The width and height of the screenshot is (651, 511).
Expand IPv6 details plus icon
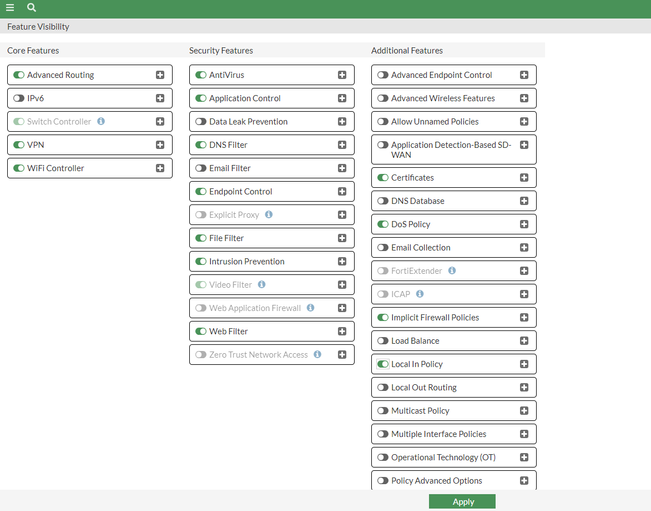tap(160, 98)
